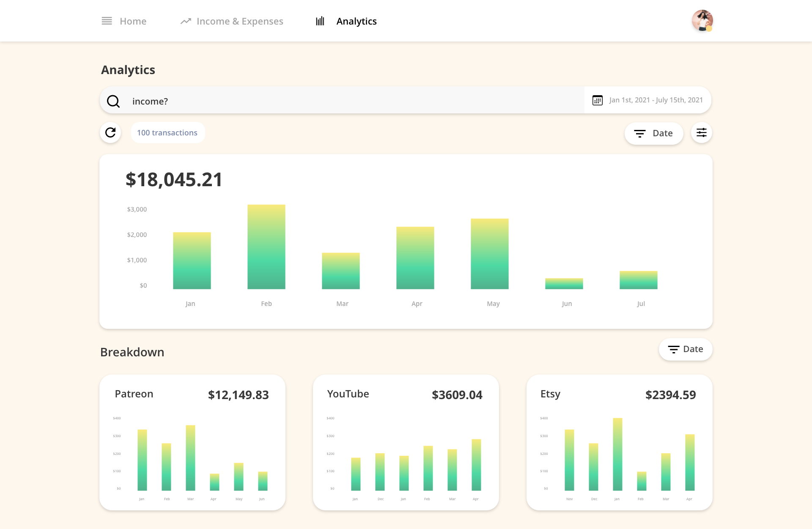The height and width of the screenshot is (529, 812).
Task: Select the bar chart icon beside Analytics
Action: [x=320, y=21]
